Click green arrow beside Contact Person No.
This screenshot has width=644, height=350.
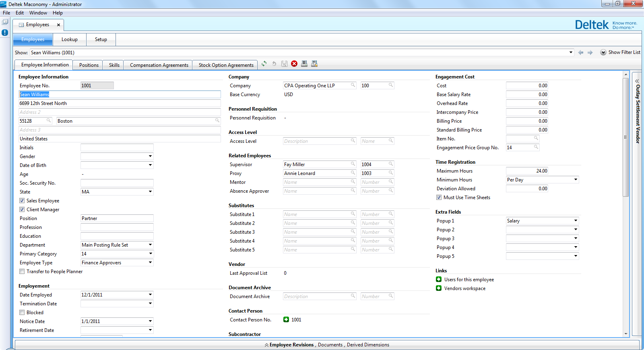pos(286,320)
